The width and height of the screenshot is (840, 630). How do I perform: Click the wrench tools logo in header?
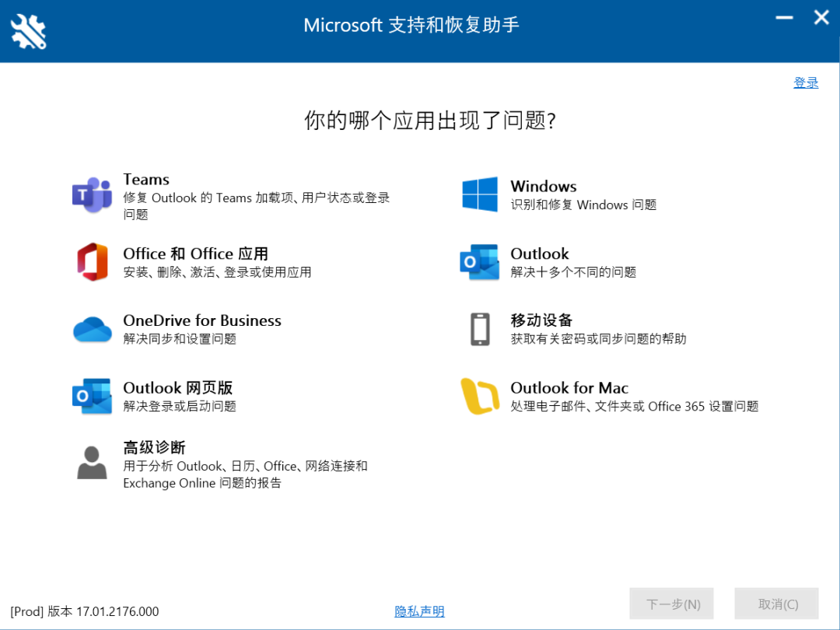29,31
